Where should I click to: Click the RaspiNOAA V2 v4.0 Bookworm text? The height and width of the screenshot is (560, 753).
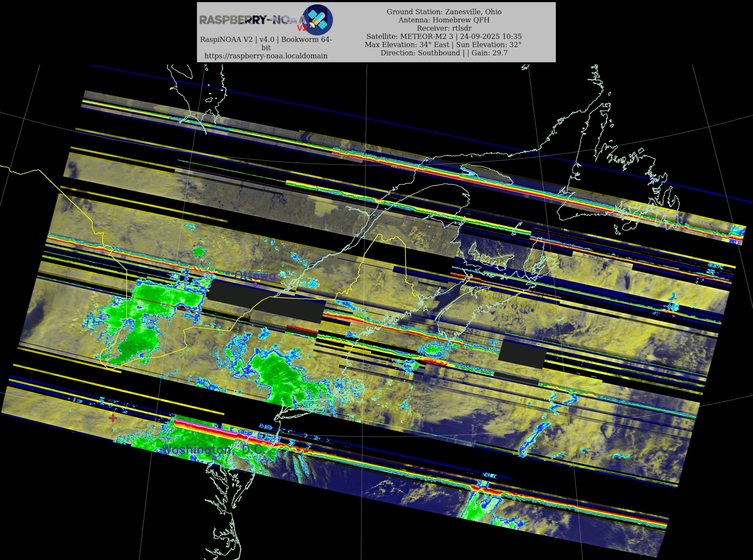pos(266,39)
